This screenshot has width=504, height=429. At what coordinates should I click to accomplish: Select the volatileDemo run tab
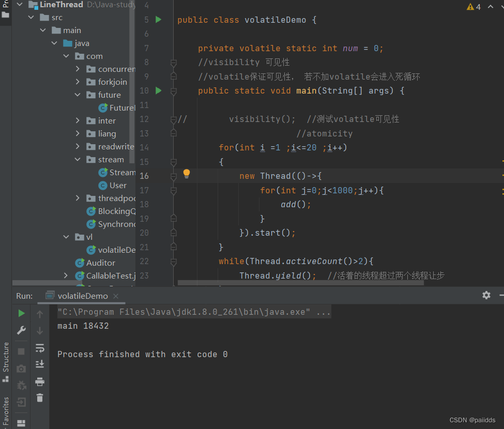pyautogui.click(x=82, y=296)
